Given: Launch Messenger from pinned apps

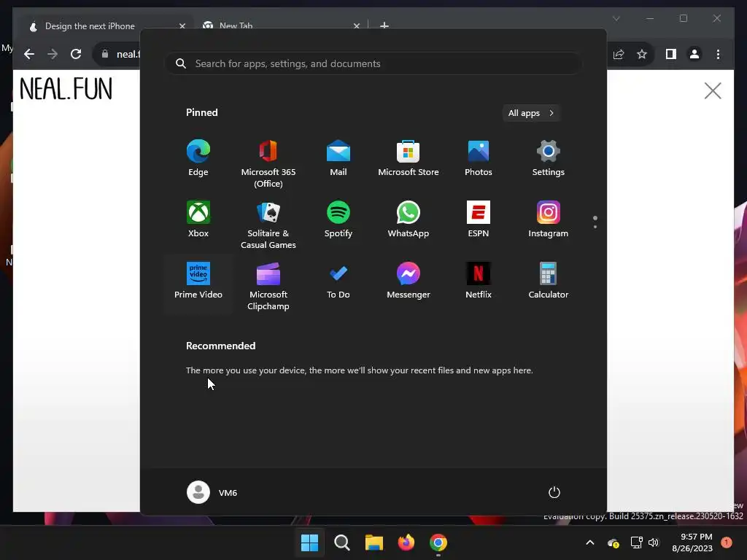Looking at the screenshot, I should click(409, 281).
